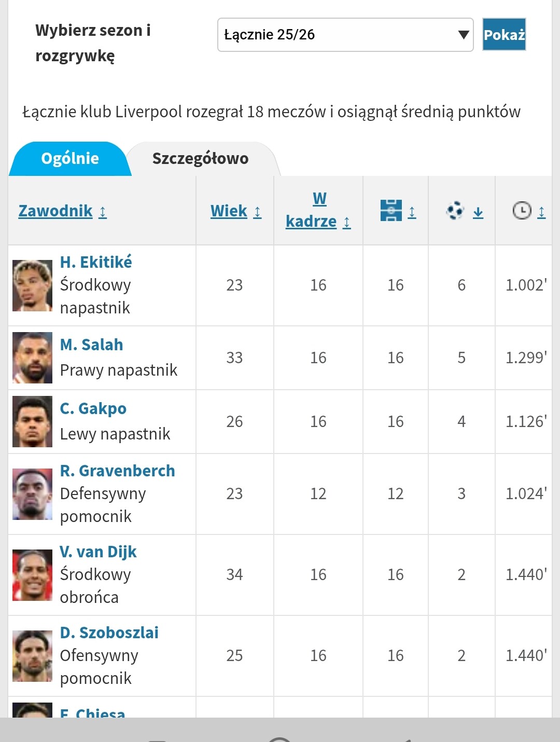Click R. Gravenberch's player photo
The height and width of the screenshot is (742, 560).
point(32,494)
